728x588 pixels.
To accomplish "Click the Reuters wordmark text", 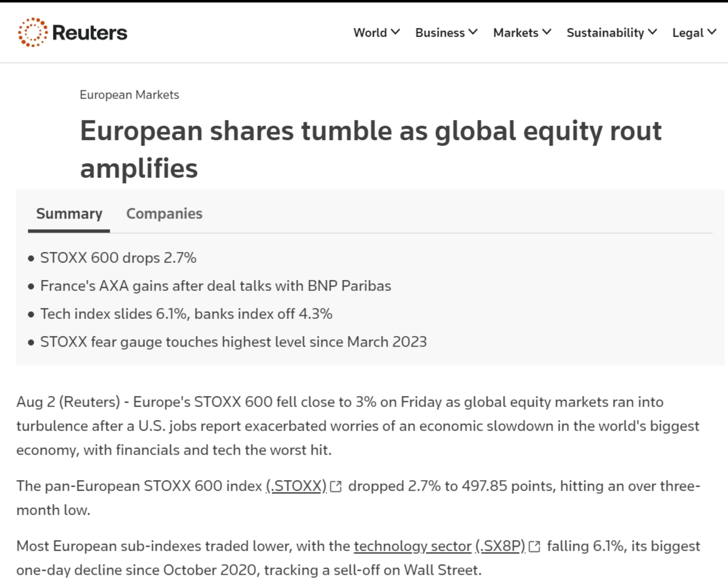I will (90, 33).
